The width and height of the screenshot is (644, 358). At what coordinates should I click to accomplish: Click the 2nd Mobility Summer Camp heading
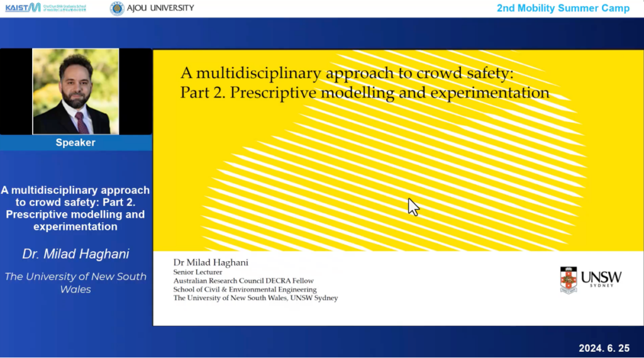(x=563, y=8)
